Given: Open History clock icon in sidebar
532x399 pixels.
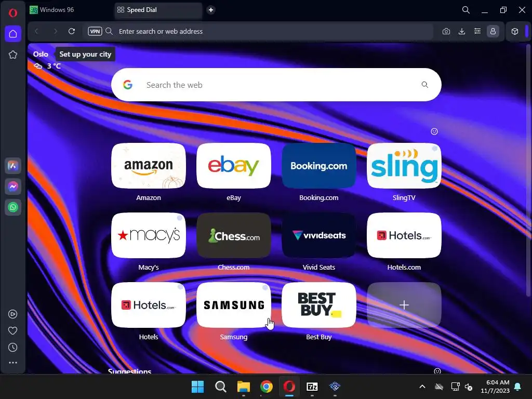Looking at the screenshot, I should click(13, 347).
